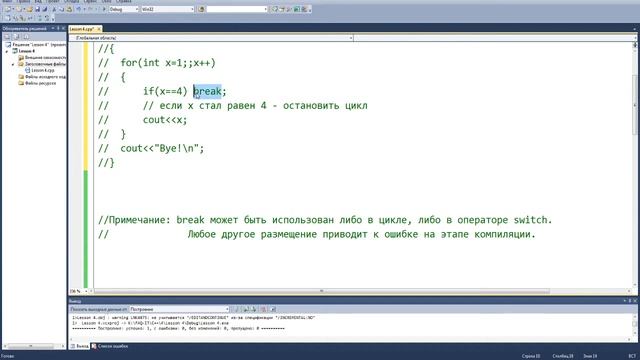640x360 pixels.
Task: Click the build summary line in Output
Action: pos(178,328)
